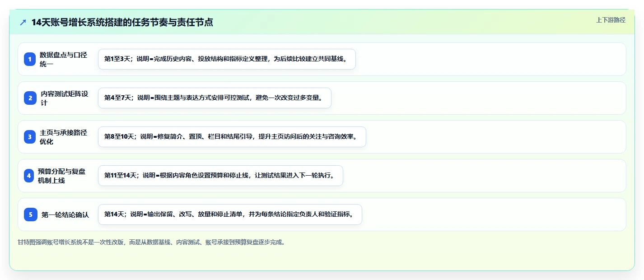Select the 数据盘点与口径统一 step label
The width and height of the screenshot is (644, 280).
[x=63, y=59]
